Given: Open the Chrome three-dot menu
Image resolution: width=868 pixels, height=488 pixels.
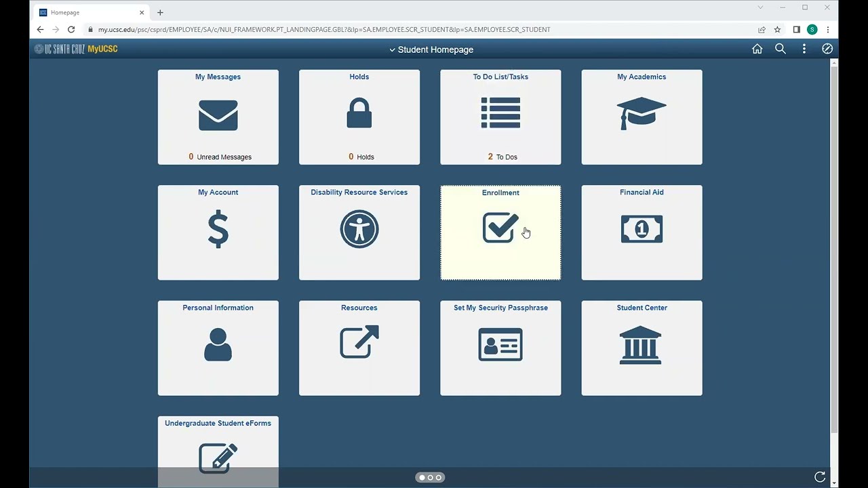Looking at the screenshot, I should pos(828,29).
